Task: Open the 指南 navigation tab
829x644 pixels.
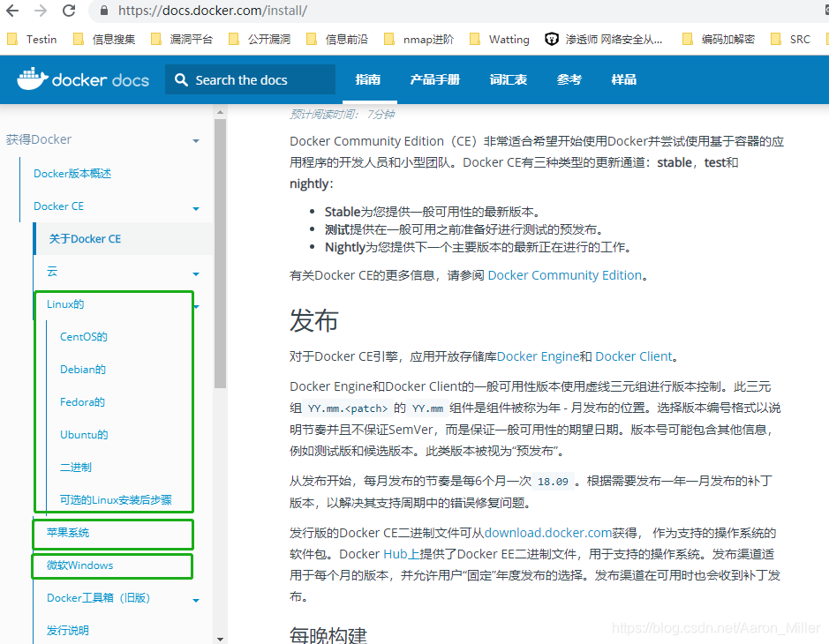Action: [368, 79]
